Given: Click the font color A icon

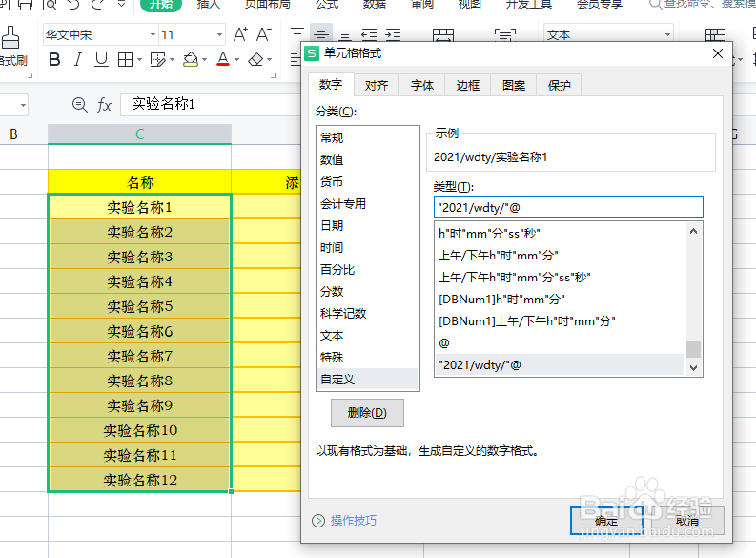Looking at the screenshot, I should (223, 60).
